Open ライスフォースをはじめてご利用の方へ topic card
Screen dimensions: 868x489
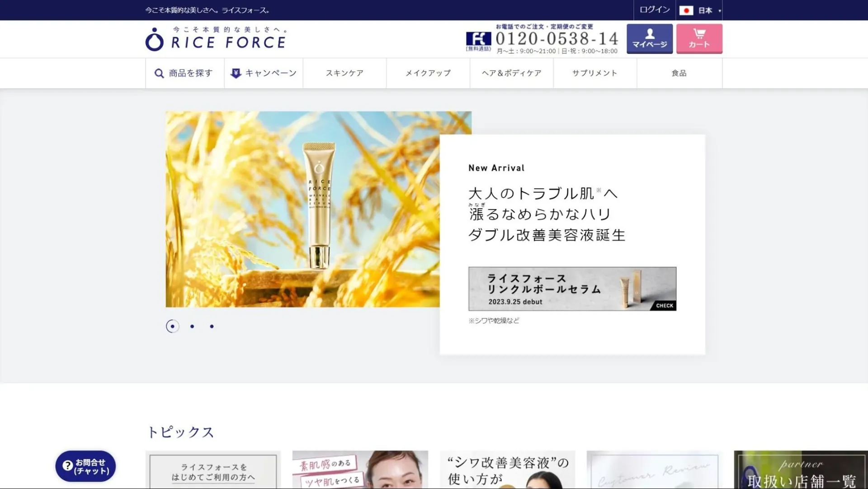click(x=213, y=470)
